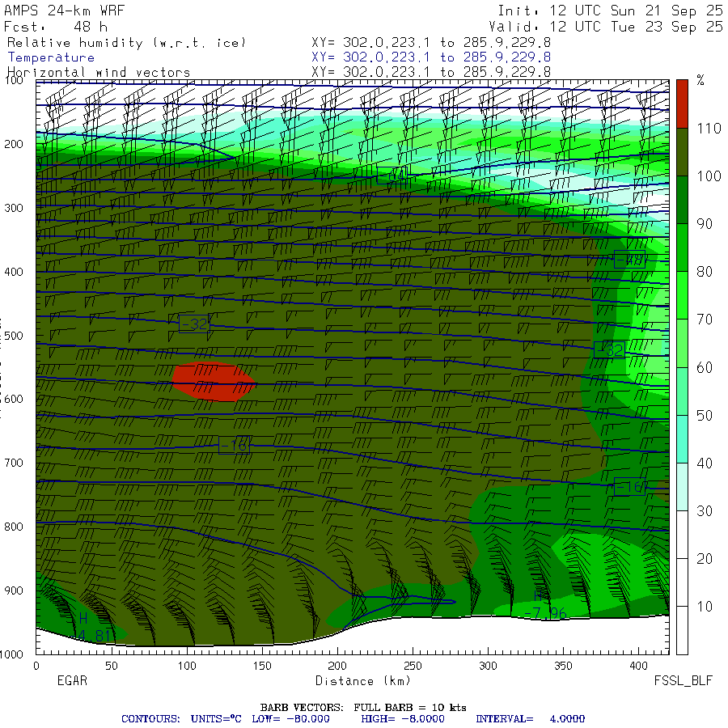728x728 pixels.
Task: Click the '700' pressure axis label
Action: [14, 463]
